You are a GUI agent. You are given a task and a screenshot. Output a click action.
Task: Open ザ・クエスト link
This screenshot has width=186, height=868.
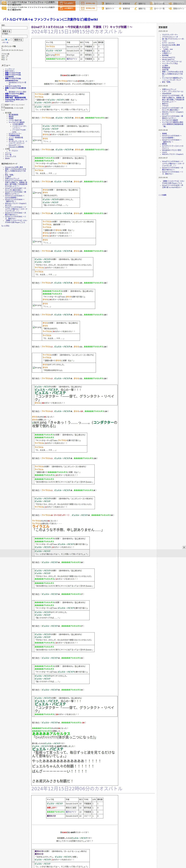[x=13, y=151]
